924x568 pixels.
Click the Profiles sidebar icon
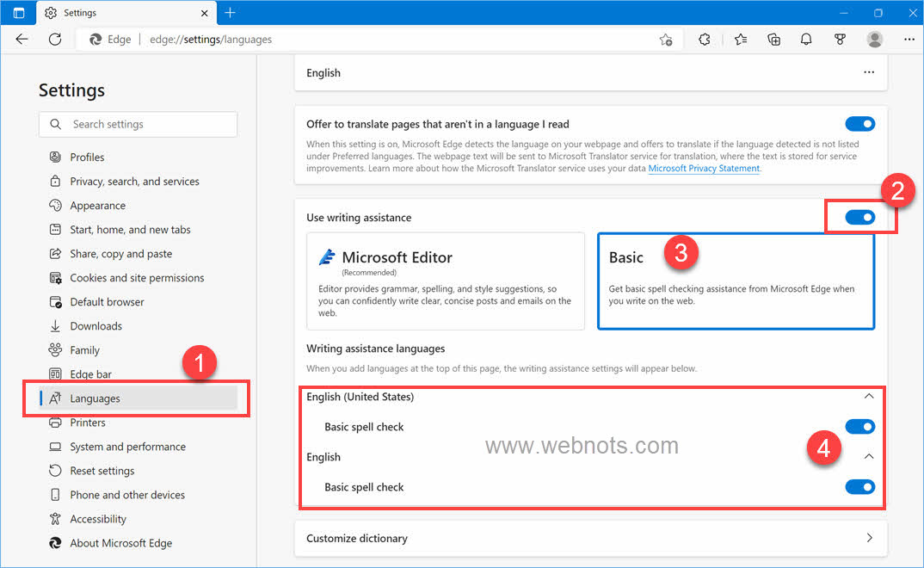point(55,157)
